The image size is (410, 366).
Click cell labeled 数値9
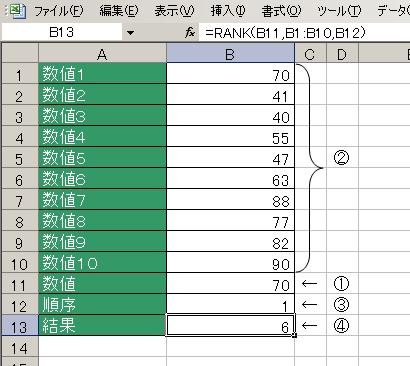pyautogui.click(x=102, y=242)
